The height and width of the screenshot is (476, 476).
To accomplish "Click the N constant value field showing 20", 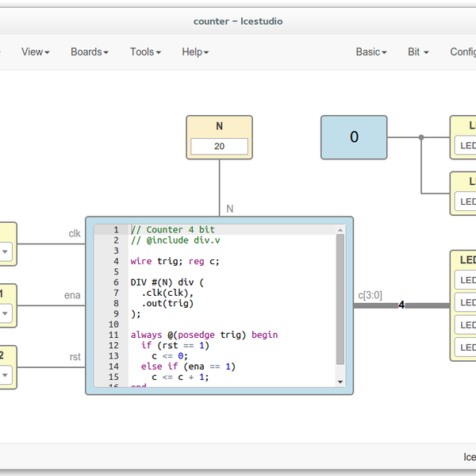I will pos(219,147).
